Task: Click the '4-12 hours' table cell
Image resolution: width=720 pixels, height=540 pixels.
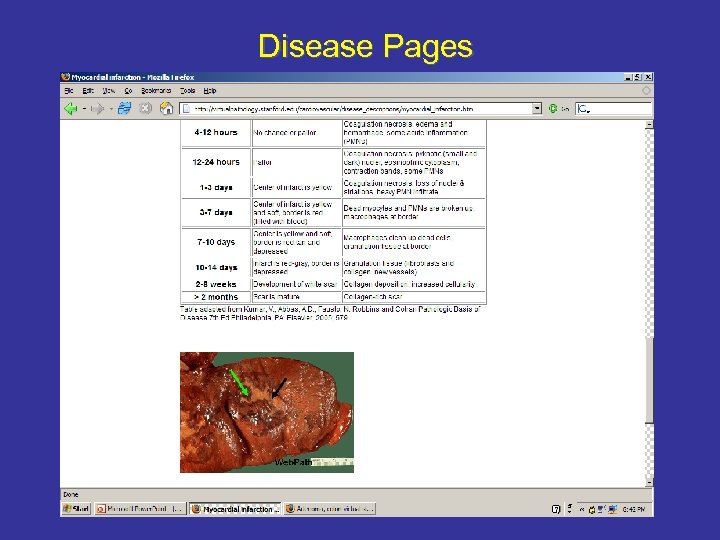Action: 216,132
